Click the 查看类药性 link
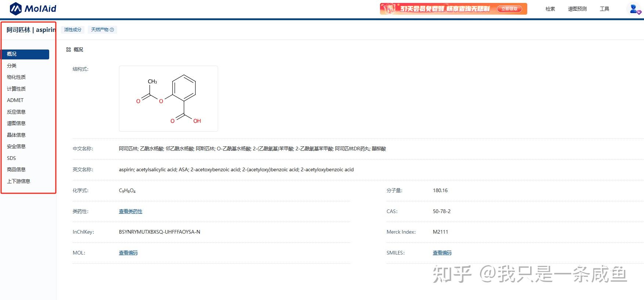644x300 pixels. pyautogui.click(x=130, y=211)
